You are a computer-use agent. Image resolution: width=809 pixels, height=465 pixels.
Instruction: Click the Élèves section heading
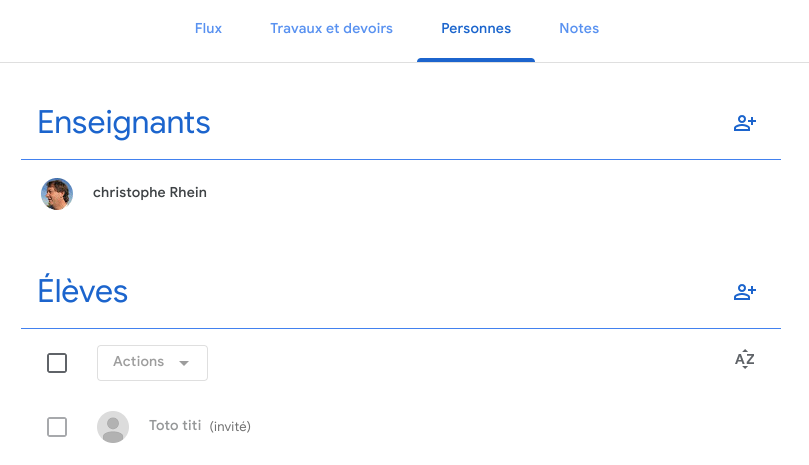(x=83, y=290)
